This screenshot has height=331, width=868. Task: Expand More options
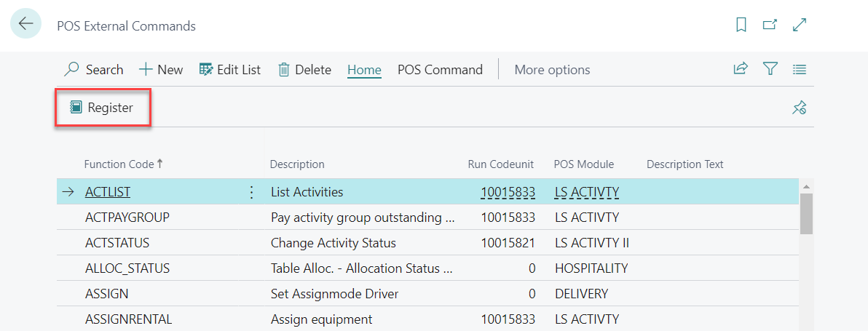[x=552, y=70]
